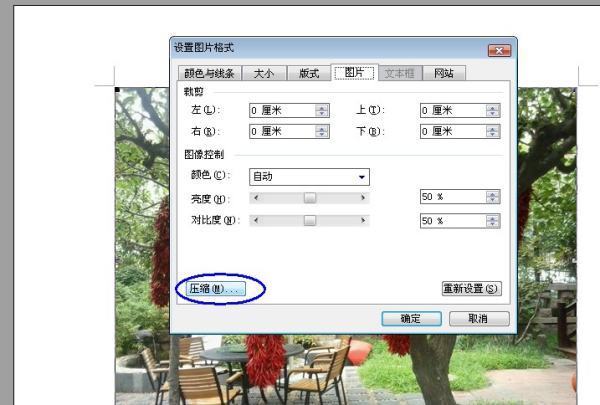Click the brightness (亮度) slider thumb
The width and height of the screenshot is (600, 405).
click(x=309, y=198)
